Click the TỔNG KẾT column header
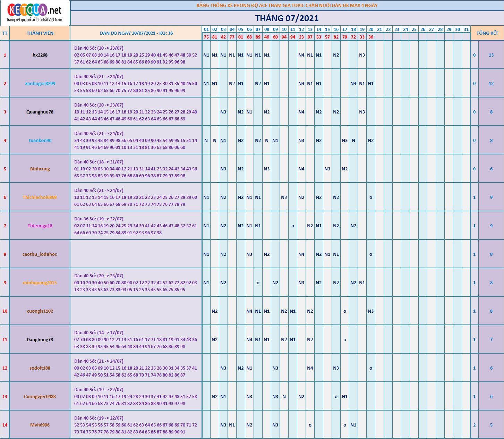The width and height of the screenshot is (504, 439). tap(487, 33)
